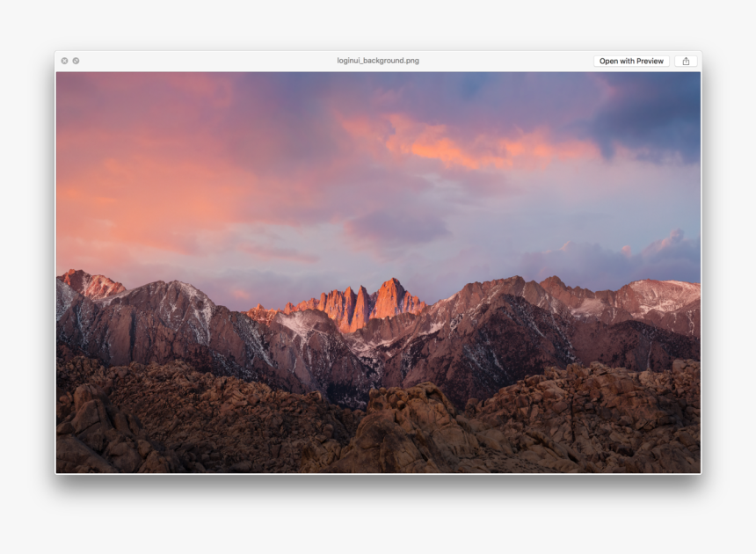756x554 pixels.
Task: Click the boxed arrow icon beside Open with Preview
Action: (x=686, y=60)
